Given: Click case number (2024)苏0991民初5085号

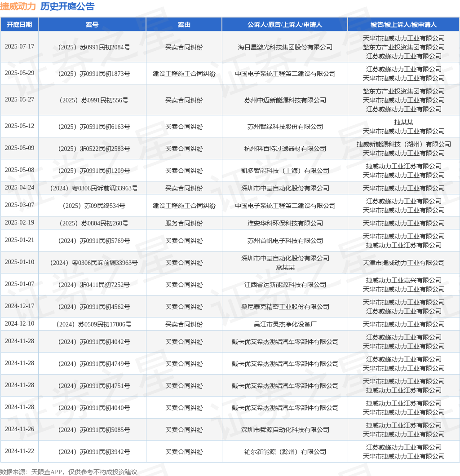Looking at the screenshot, I should pos(94,430).
